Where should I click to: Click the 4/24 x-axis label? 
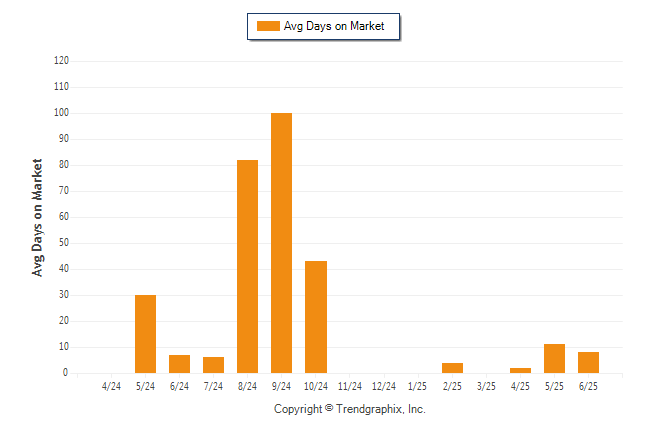111,386
